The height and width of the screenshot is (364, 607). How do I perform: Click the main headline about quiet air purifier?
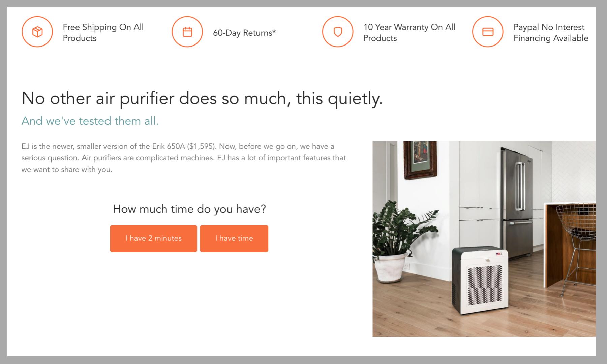pyautogui.click(x=202, y=98)
